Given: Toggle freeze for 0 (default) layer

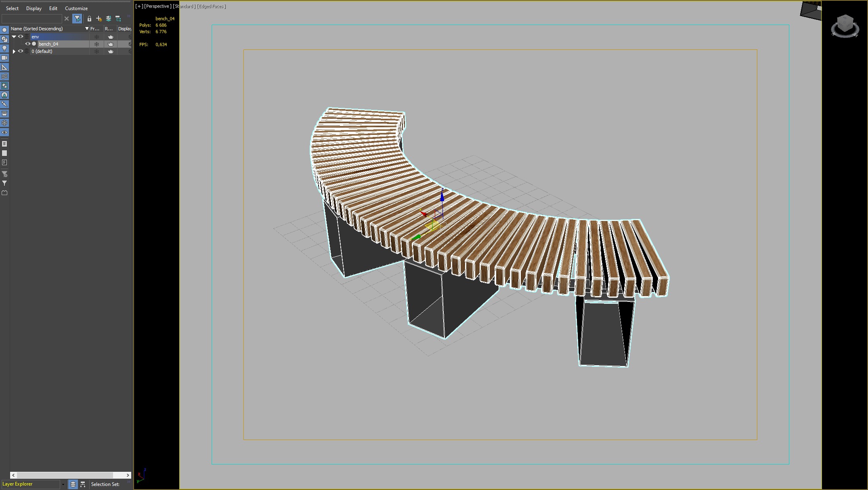Looking at the screenshot, I should click(x=96, y=51).
